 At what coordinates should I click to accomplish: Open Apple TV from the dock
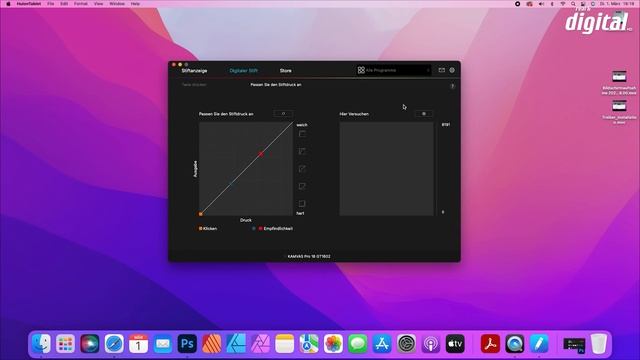(x=455, y=344)
